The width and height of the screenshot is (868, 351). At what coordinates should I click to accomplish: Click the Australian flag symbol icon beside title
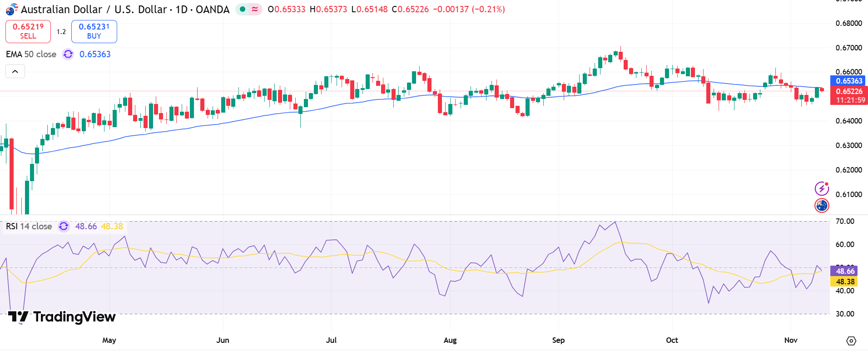pos(11,10)
